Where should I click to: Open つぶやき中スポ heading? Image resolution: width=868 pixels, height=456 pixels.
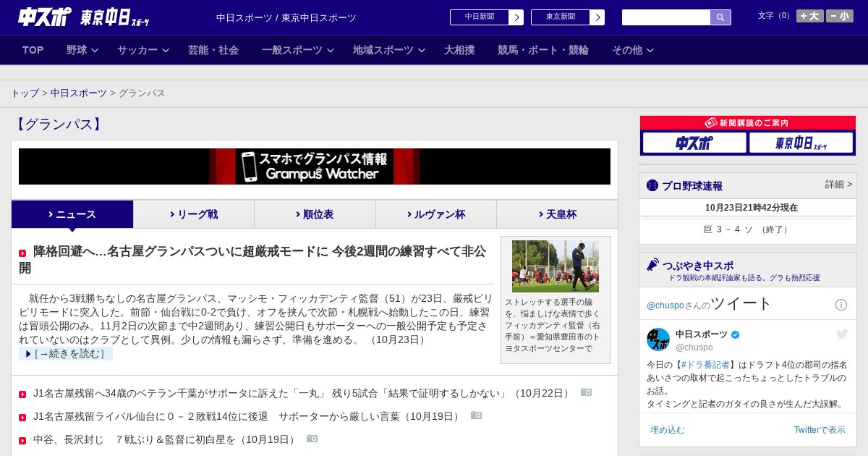coord(697,265)
